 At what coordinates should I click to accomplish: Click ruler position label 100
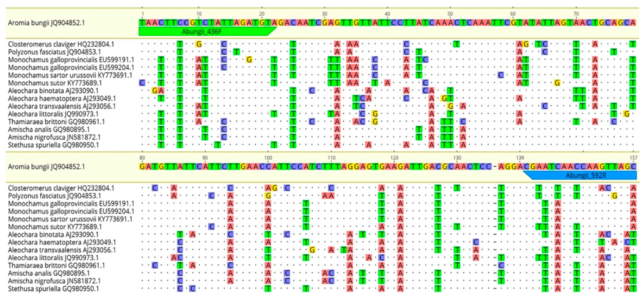(268, 158)
